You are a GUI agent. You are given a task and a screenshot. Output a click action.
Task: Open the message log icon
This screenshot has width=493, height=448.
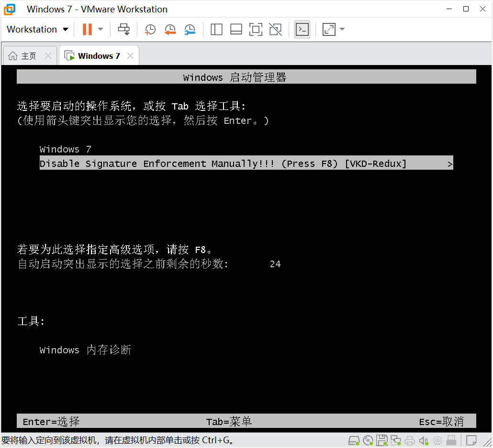pyautogui.click(x=471, y=440)
